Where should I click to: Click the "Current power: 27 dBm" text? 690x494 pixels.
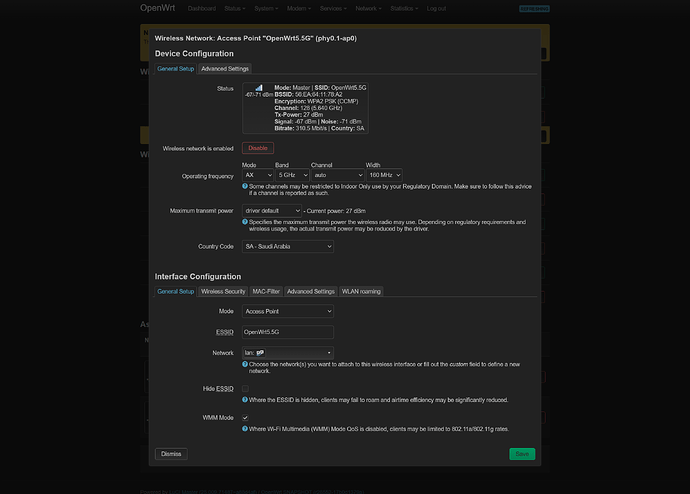[x=336, y=211]
